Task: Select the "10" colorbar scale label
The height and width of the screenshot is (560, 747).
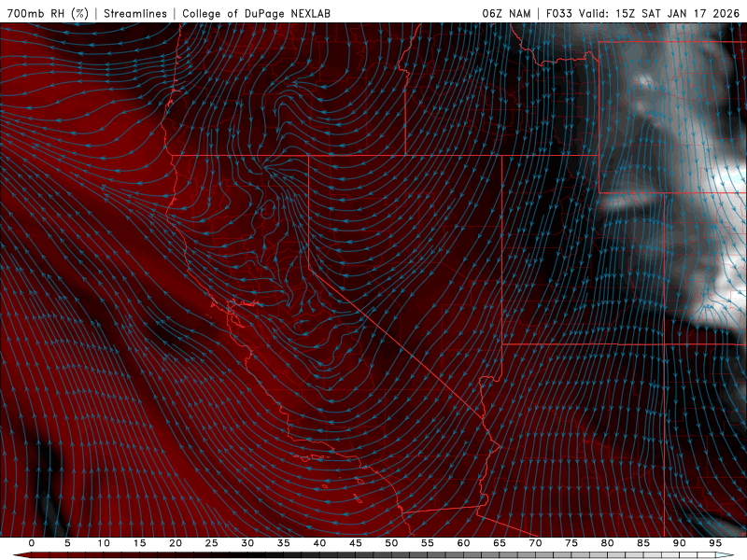Action: (104, 543)
